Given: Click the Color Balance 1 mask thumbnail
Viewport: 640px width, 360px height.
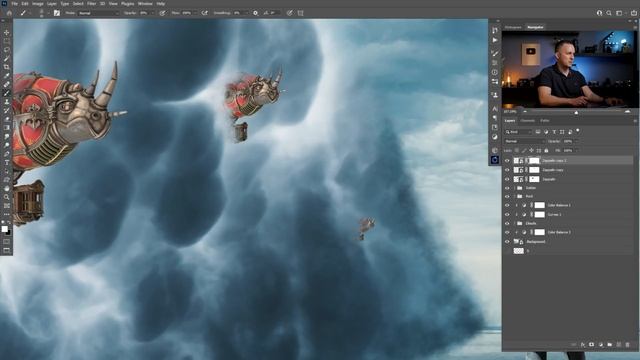Looking at the screenshot, I should pos(540,205).
